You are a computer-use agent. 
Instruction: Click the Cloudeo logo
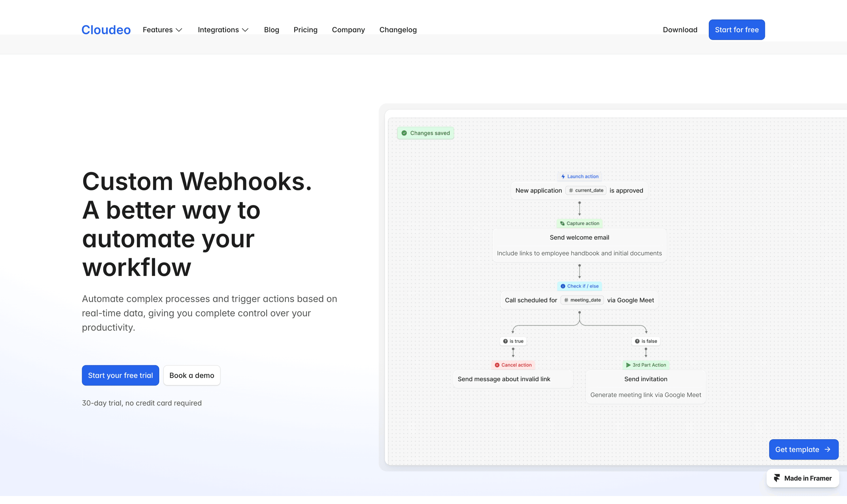click(x=106, y=30)
